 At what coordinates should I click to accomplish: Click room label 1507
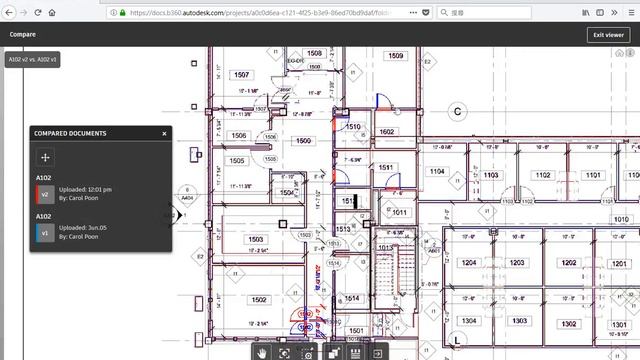(242, 75)
